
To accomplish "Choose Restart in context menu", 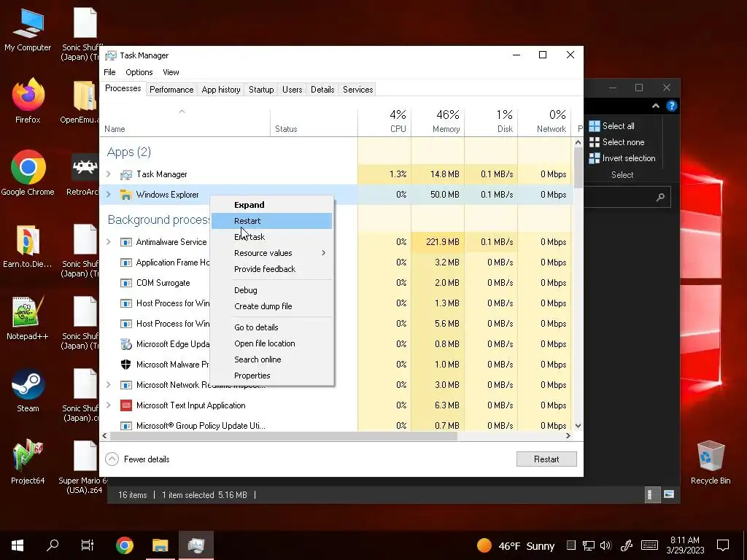I will (x=271, y=221).
